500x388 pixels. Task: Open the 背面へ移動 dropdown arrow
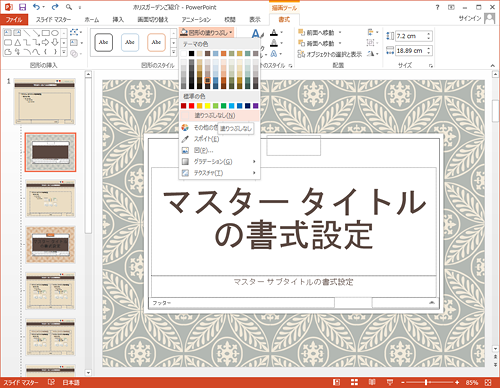[340, 43]
